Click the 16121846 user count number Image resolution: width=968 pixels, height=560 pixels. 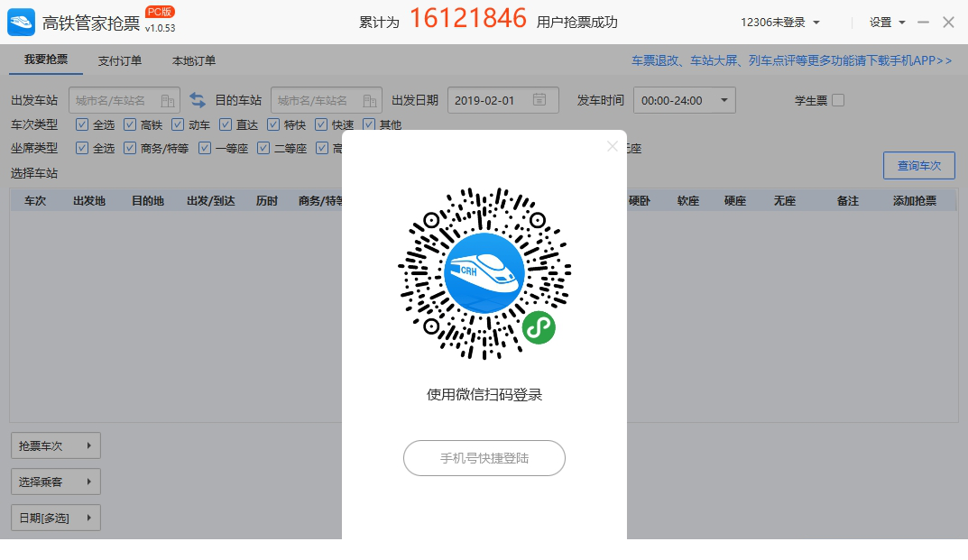tap(468, 19)
